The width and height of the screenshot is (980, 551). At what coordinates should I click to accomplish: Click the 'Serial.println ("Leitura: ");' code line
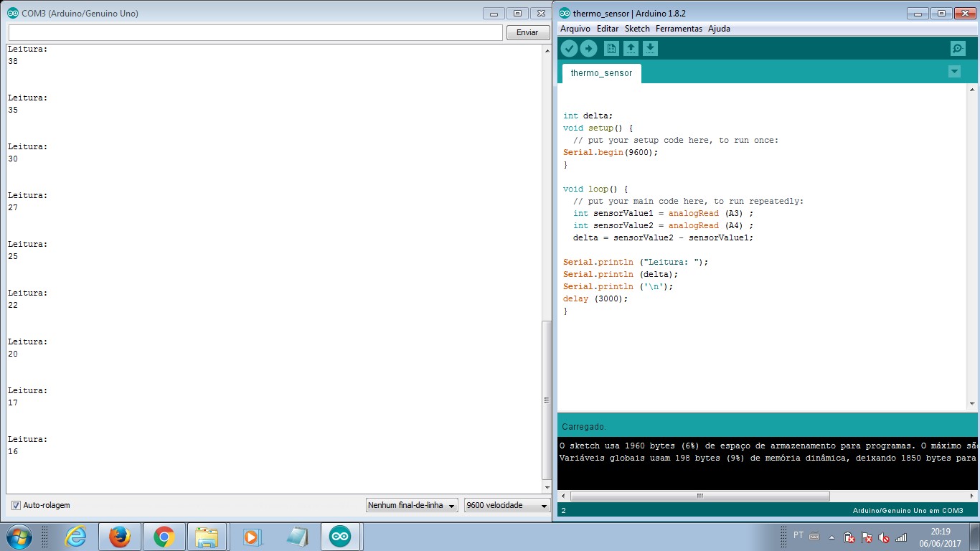coord(636,262)
